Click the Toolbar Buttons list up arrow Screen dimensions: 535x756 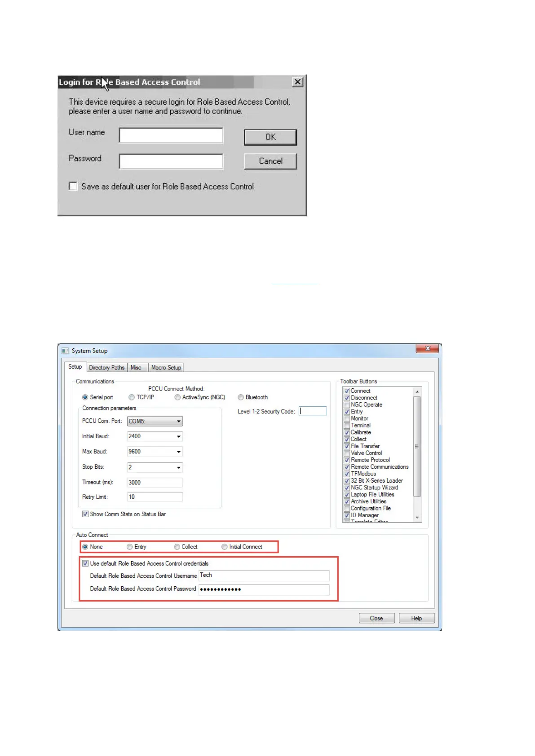click(417, 391)
